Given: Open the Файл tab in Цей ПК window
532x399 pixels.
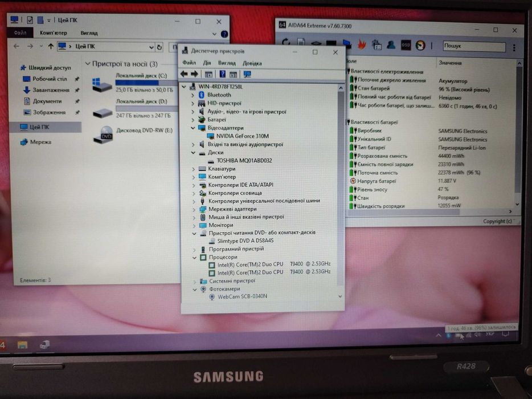Looking at the screenshot, I should [20, 32].
